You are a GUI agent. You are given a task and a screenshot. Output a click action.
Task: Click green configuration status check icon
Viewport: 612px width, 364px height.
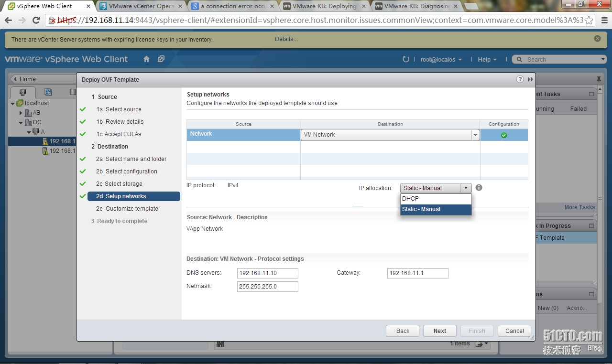pyautogui.click(x=504, y=135)
